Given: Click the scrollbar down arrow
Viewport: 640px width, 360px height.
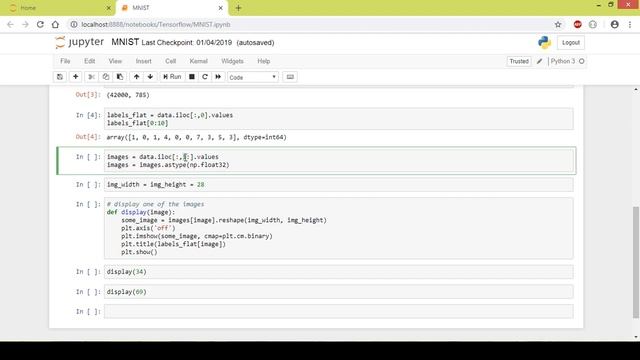Looking at the screenshot, I should click(636, 337).
